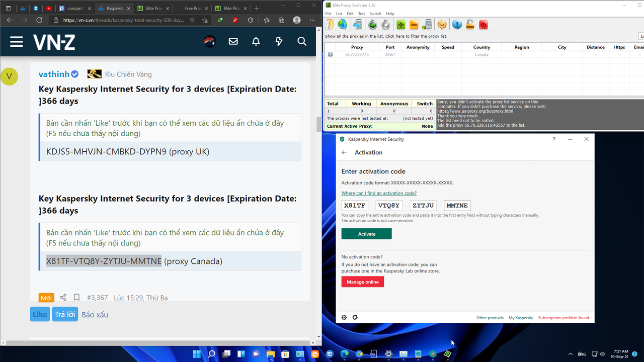Open Kaspersky settings via the bottom-left gear

[344, 317]
